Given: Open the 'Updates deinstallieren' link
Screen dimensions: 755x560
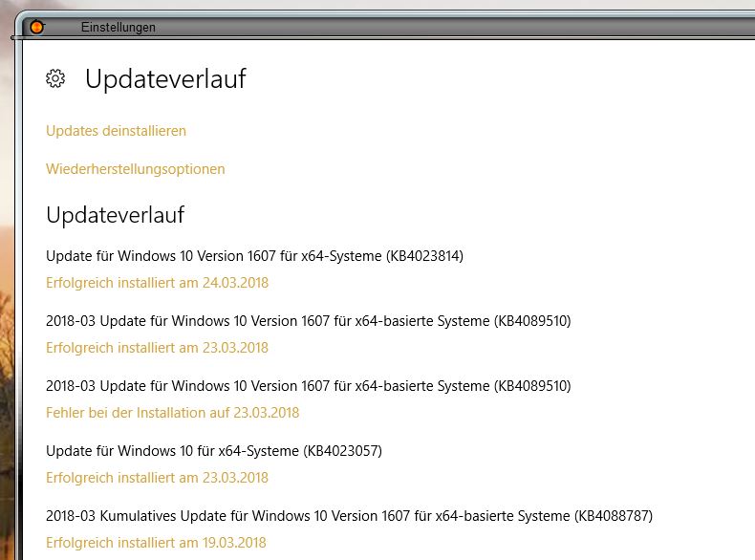Looking at the screenshot, I should [x=116, y=131].
